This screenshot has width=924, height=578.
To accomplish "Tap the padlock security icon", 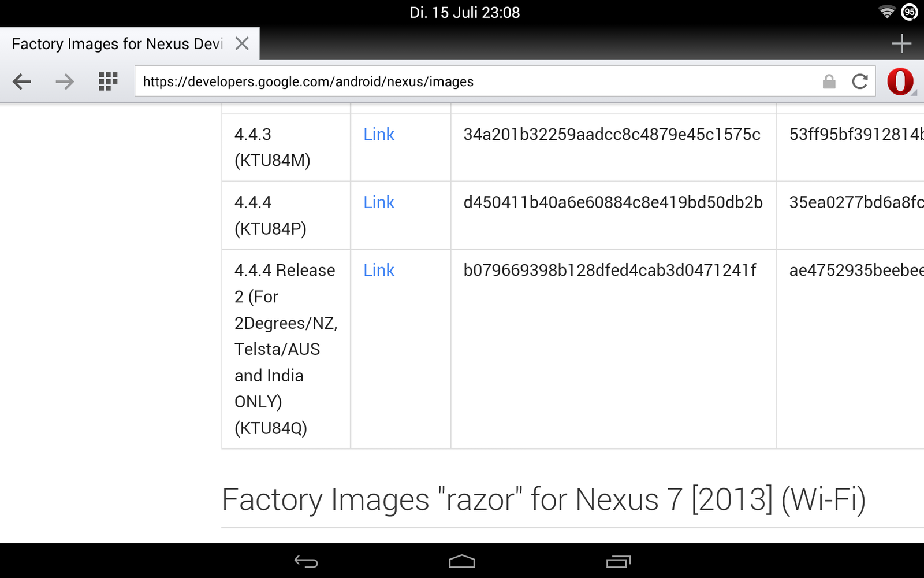I will pyautogui.click(x=829, y=81).
